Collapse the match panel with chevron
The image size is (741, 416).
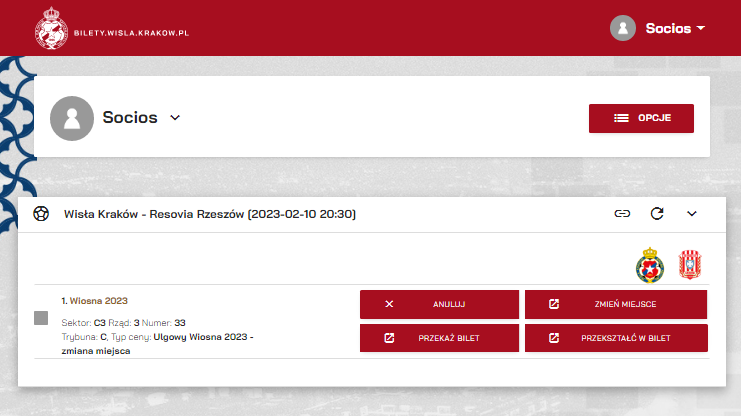(692, 214)
